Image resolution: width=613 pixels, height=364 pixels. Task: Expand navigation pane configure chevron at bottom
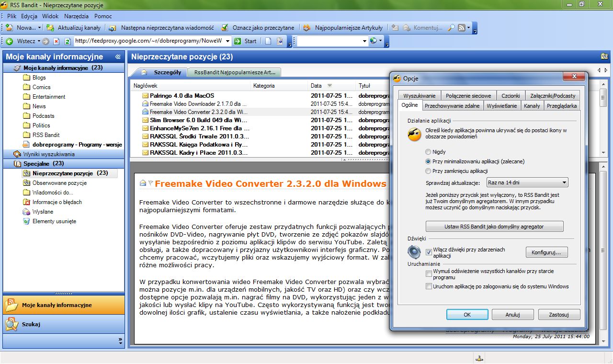click(120, 341)
